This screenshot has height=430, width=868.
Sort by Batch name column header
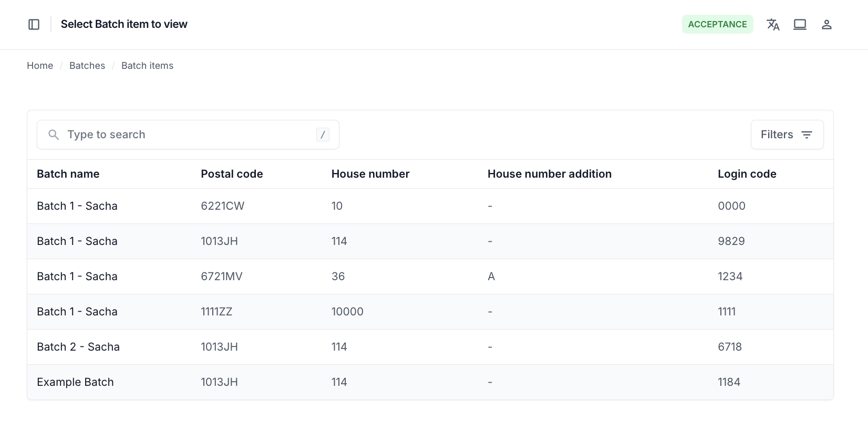[68, 174]
